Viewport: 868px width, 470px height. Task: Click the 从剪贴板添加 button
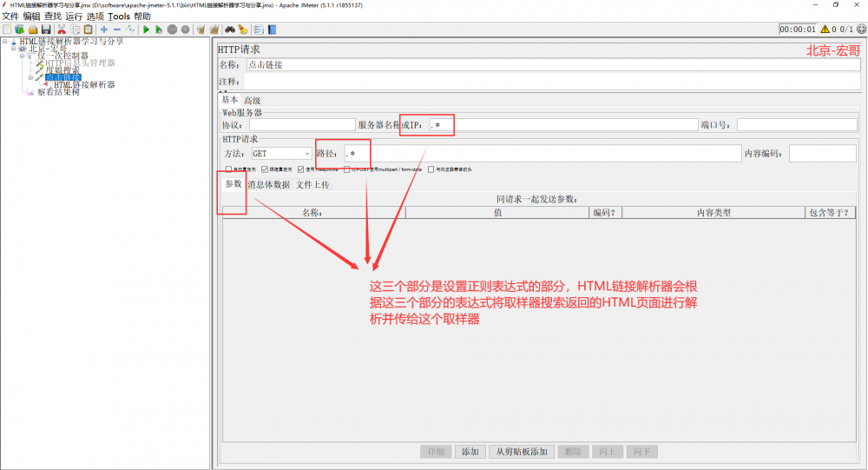(x=522, y=452)
